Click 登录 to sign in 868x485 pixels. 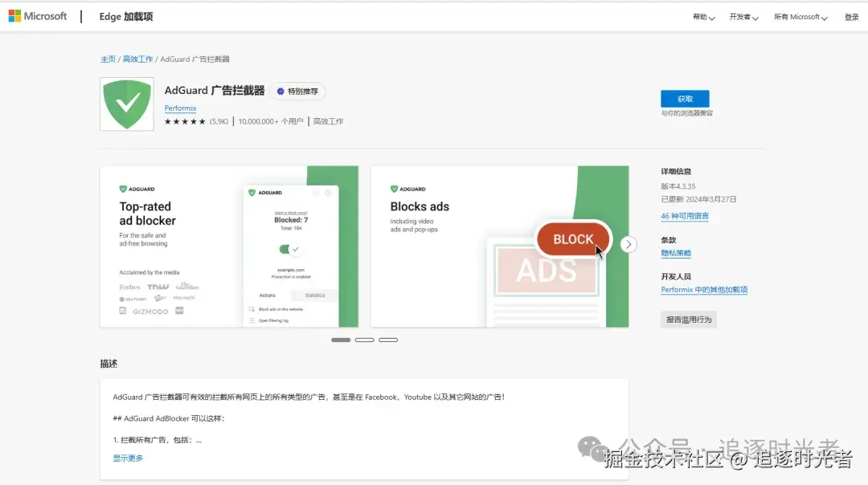852,15
